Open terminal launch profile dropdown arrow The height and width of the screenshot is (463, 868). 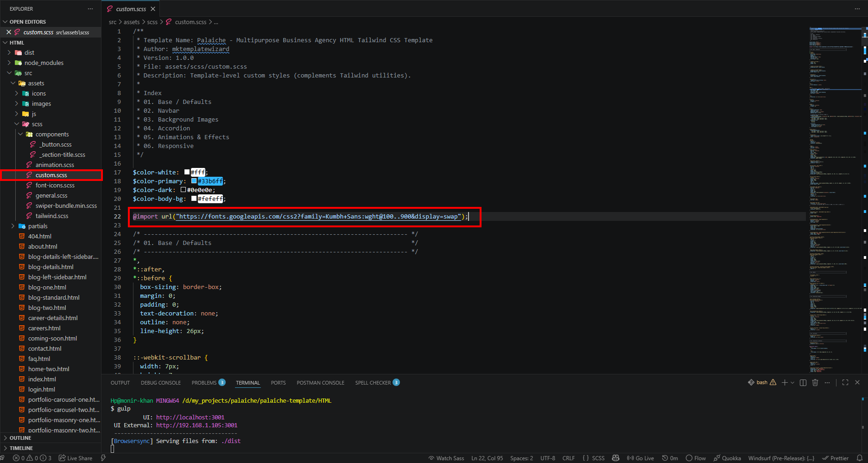coord(792,382)
